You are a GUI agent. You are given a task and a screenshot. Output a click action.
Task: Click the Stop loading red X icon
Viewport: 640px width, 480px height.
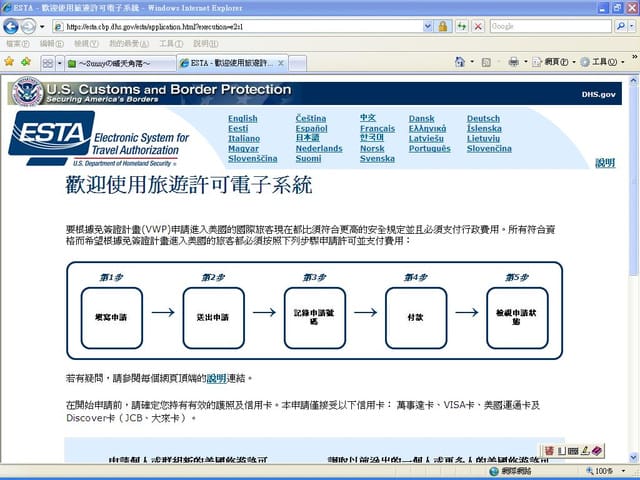tap(478, 26)
